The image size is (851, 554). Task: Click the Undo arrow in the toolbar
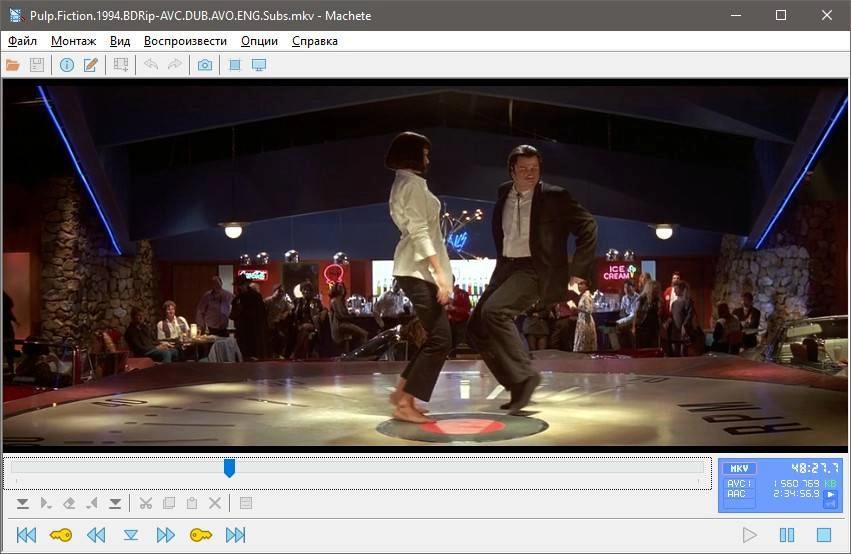[150, 65]
